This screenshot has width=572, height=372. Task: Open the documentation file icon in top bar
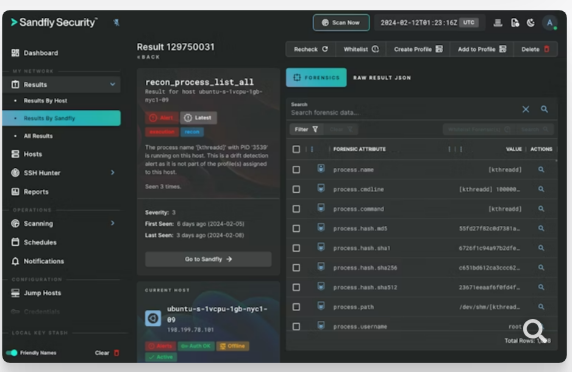[515, 23]
